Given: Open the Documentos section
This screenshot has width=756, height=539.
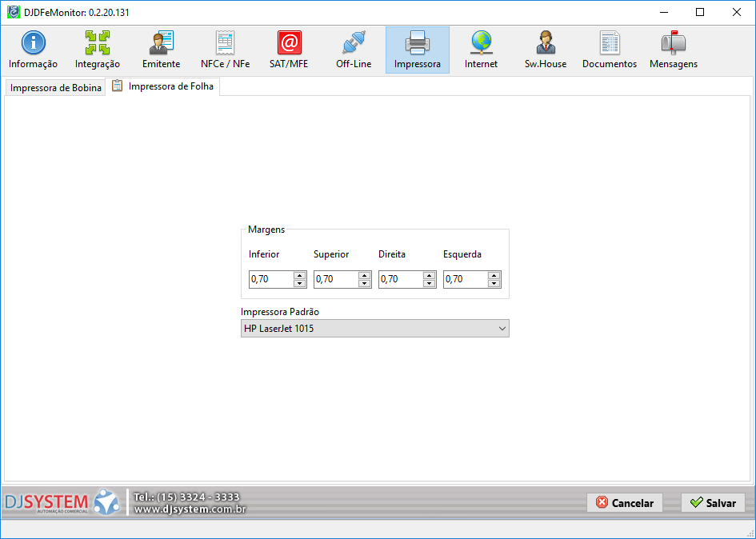Looking at the screenshot, I should [610, 50].
